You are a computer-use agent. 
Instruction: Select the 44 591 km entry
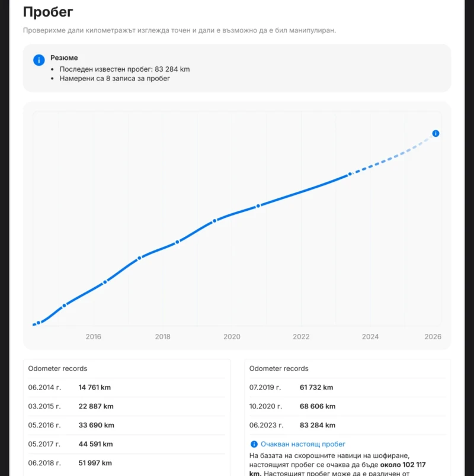pyautogui.click(x=95, y=444)
